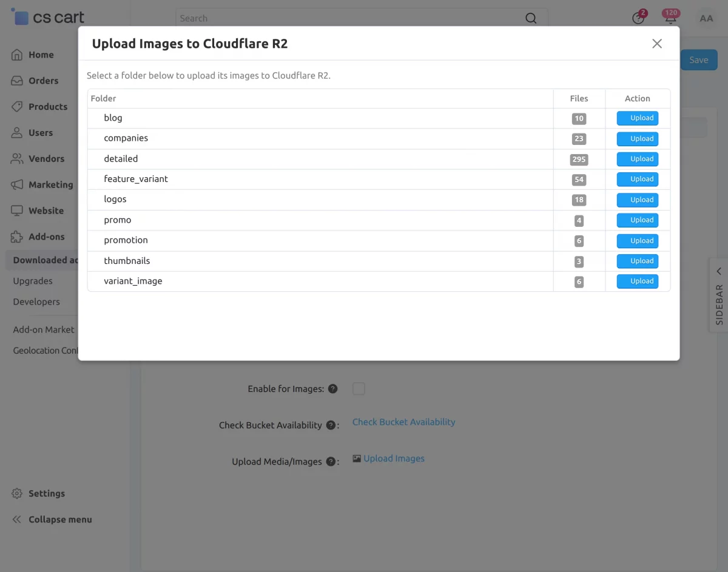Open the AA user account avatar

click(x=706, y=18)
